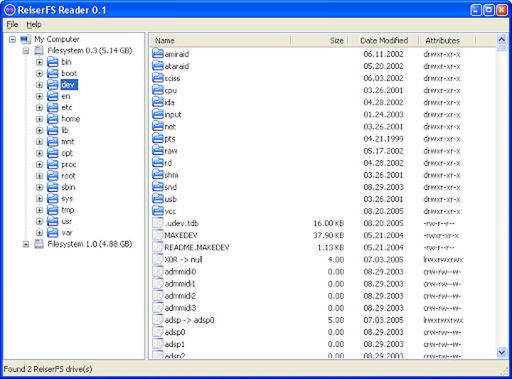Click the home folder icon in tree

53,119
